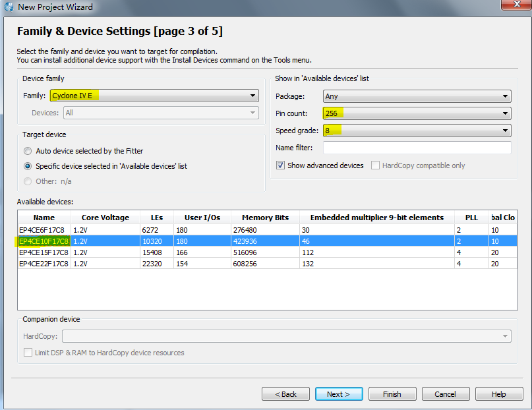Viewport: 532px width, 410px height.
Task: Click the embedded multiplier value 30
Action: pos(306,230)
